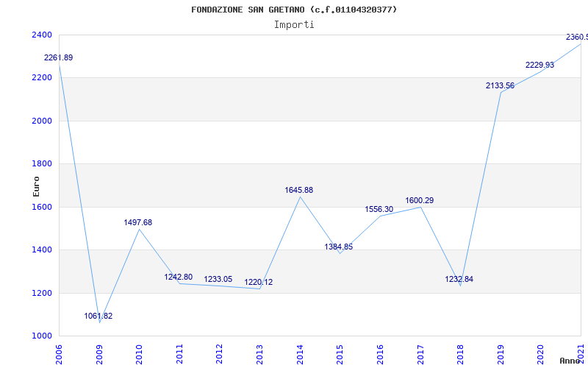
Task: Click x-axis year 2012
Action: pyautogui.click(x=219, y=354)
